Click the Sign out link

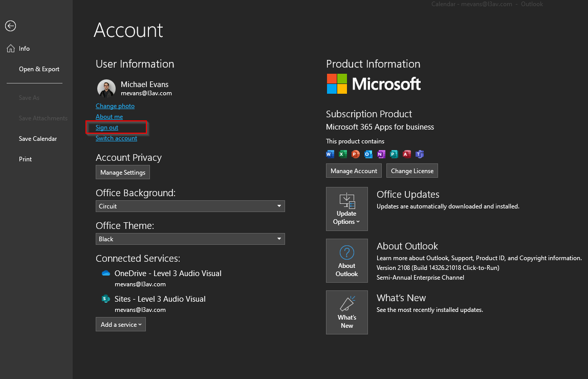coord(107,128)
